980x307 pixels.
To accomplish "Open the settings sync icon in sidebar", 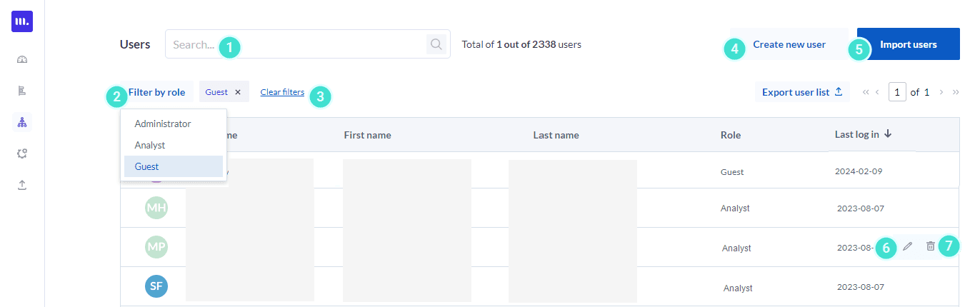I will coord(22,153).
